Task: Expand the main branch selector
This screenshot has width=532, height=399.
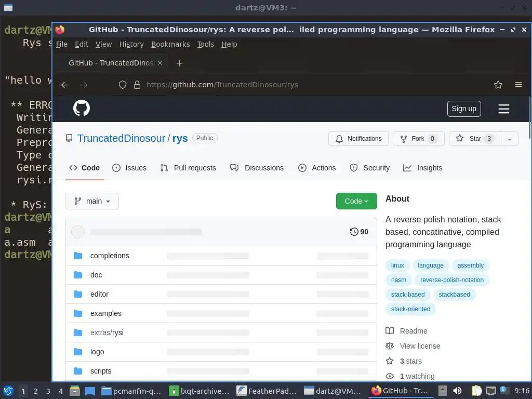Action: (92, 201)
